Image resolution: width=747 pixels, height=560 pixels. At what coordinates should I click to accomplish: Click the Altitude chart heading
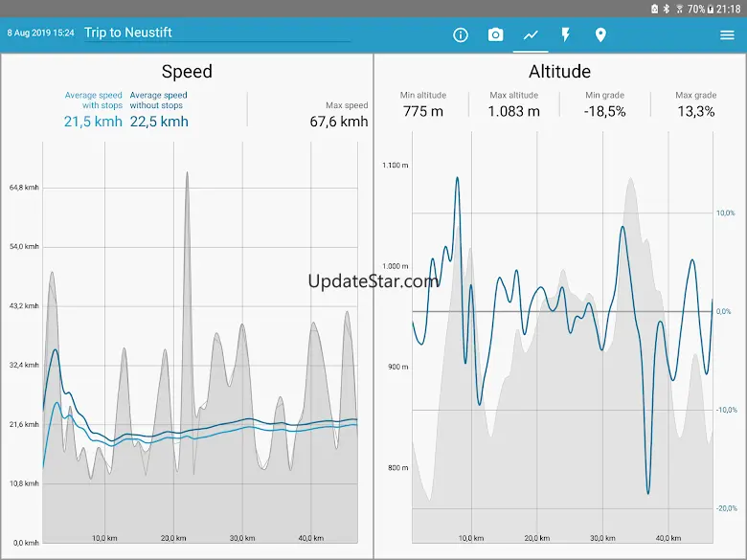pyautogui.click(x=559, y=72)
